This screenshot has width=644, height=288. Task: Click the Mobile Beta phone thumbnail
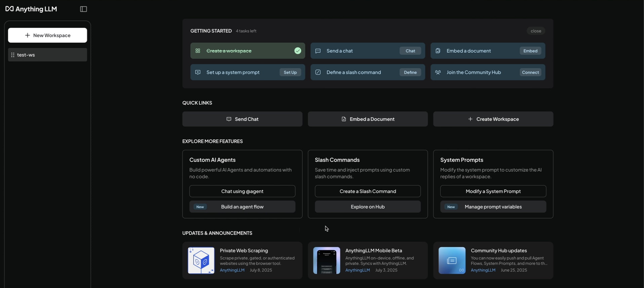tap(327, 260)
